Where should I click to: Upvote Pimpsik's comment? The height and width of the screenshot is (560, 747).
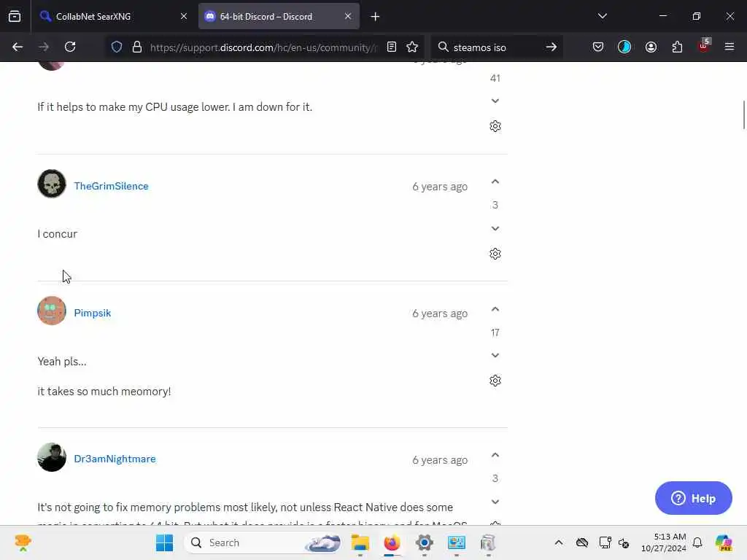(495, 309)
